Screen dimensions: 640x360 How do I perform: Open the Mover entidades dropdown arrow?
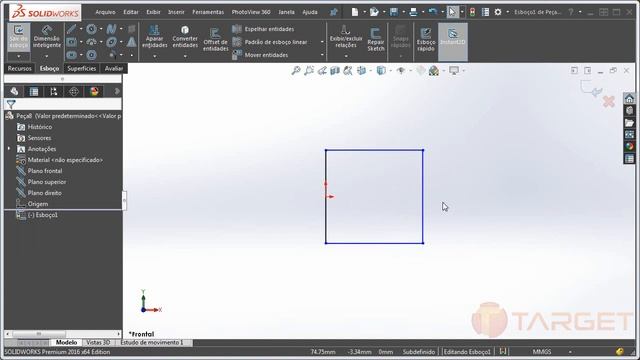322,55
